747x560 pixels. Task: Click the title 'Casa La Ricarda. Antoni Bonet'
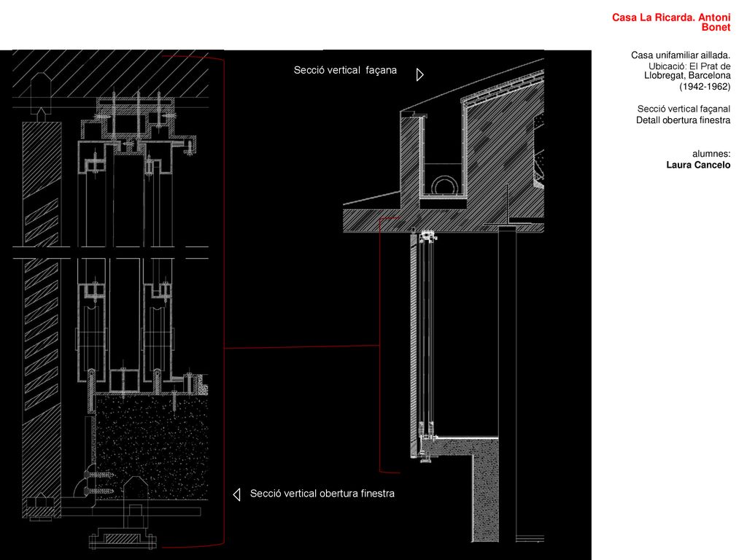click(671, 23)
